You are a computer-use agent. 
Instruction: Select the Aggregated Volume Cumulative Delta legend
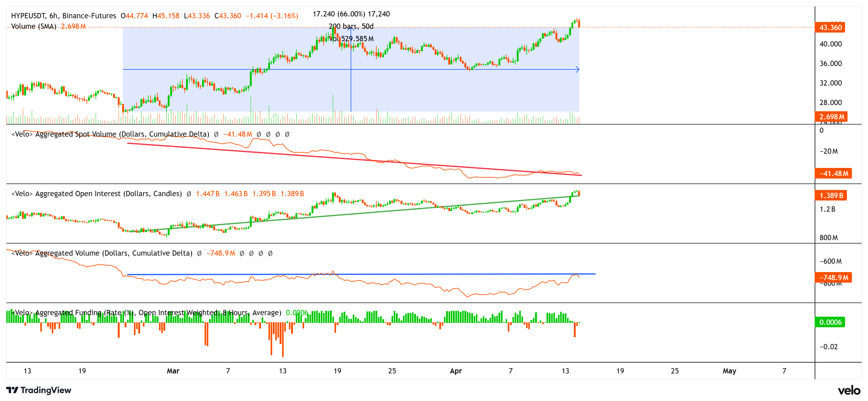click(102, 253)
